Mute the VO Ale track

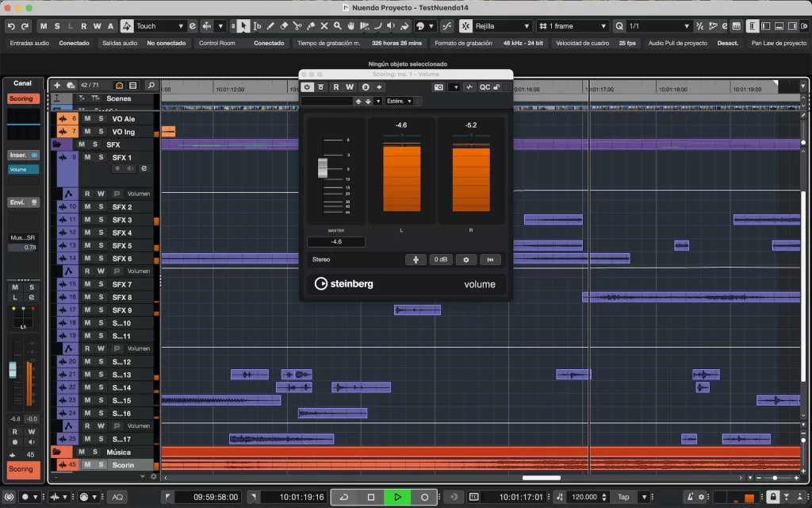87,118
